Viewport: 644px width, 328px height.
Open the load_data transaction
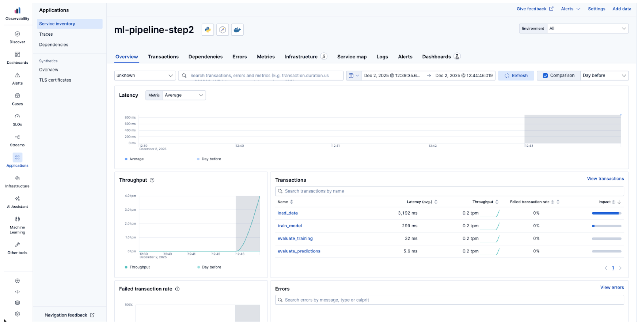point(287,213)
